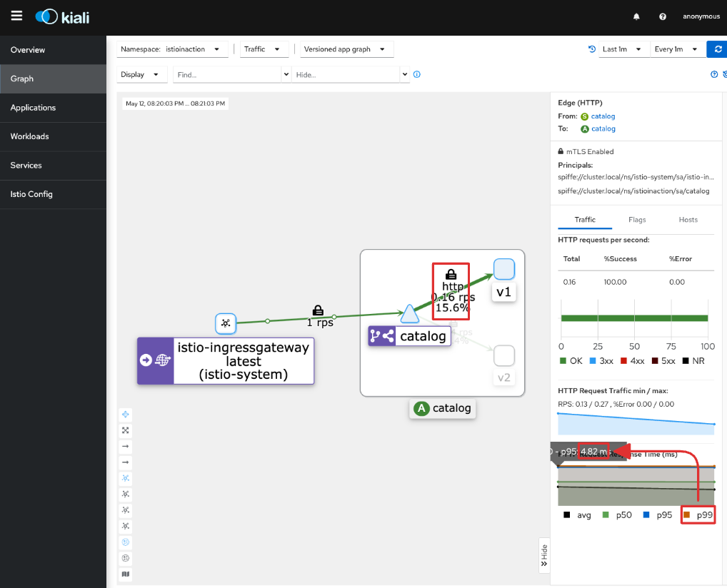Toggle the p95 series legend entry
The width and height of the screenshot is (727, 588).
tap(658, 515)
